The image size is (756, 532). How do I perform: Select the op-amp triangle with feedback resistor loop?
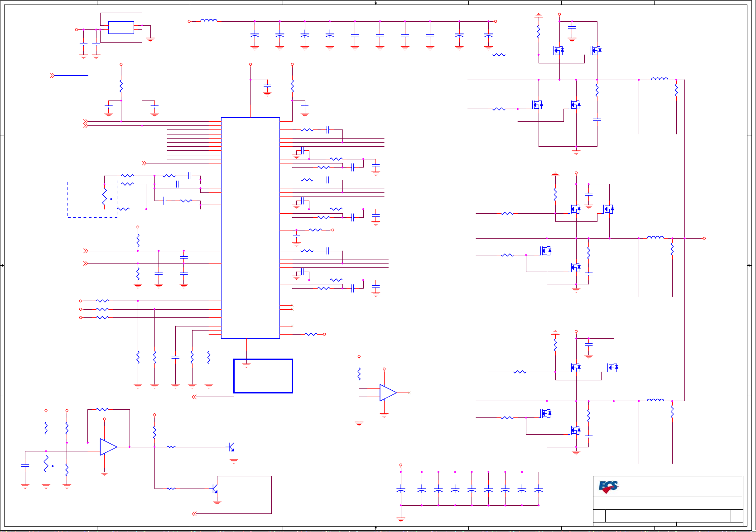109,447
